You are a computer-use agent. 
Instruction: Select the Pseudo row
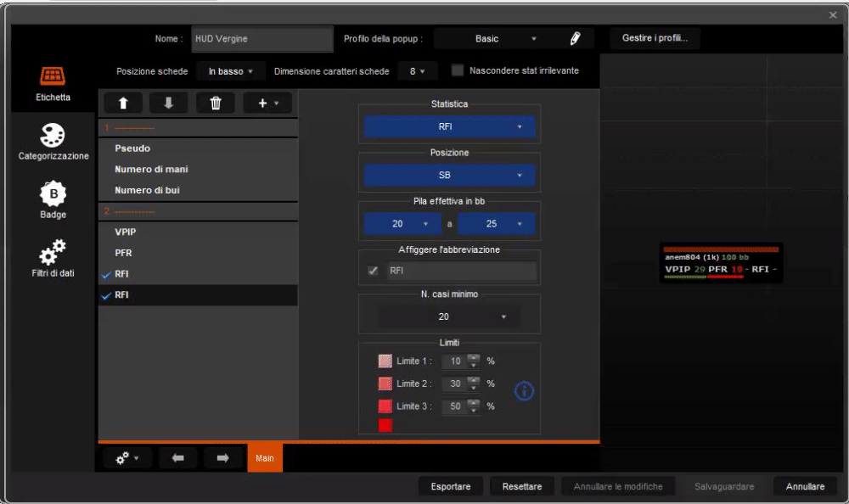[198, 148]
